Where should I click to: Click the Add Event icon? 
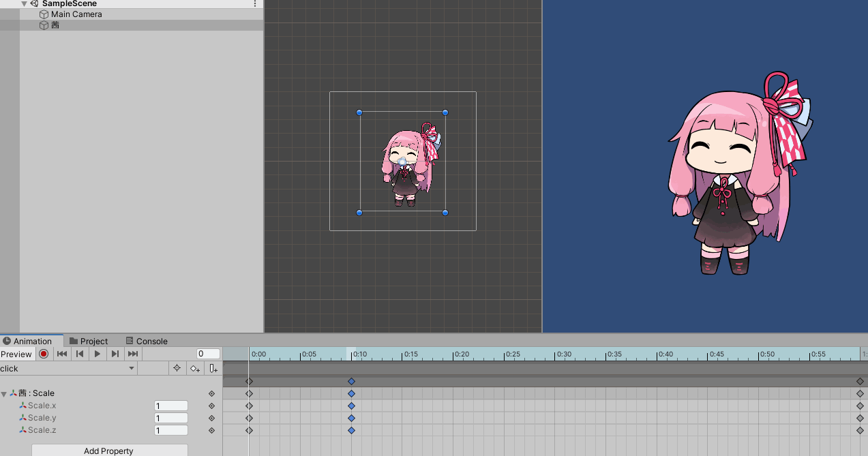coord(213,368)
